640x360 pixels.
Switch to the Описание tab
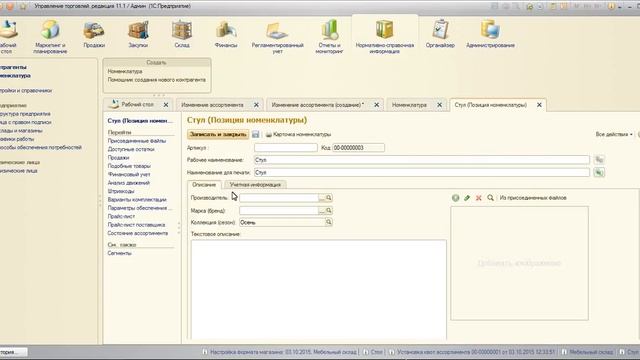(x=204, y=185)
